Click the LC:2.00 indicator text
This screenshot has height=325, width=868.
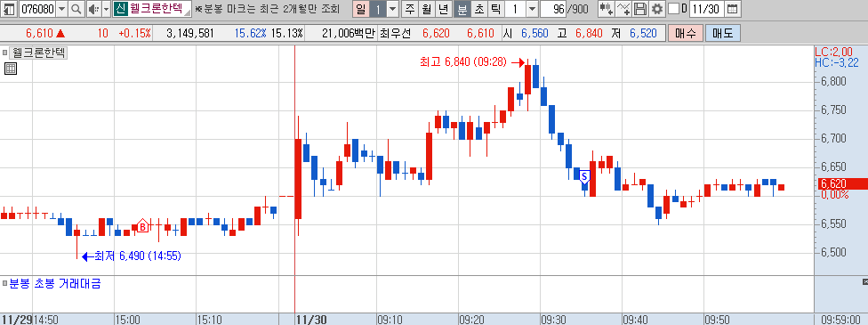tap(833, 52)
